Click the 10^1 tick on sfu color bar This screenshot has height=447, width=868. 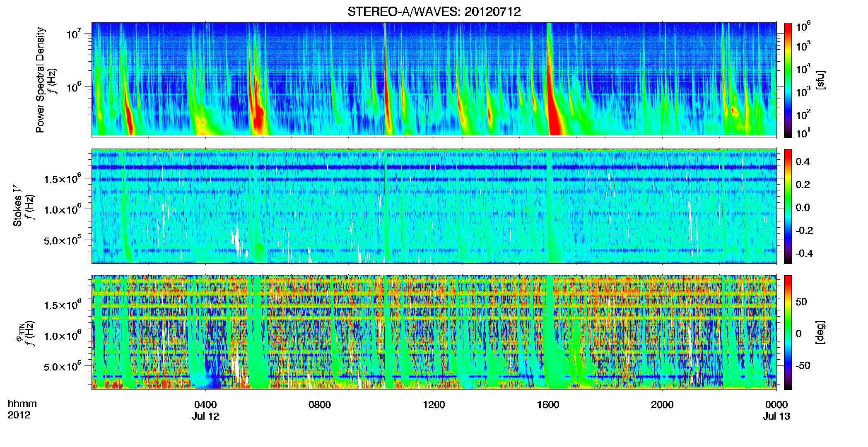click(x=803, y=132)
